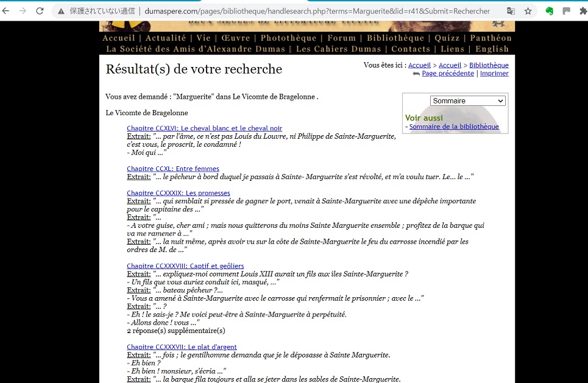
Task: Open Forum menu item
Action: point(342,38)
